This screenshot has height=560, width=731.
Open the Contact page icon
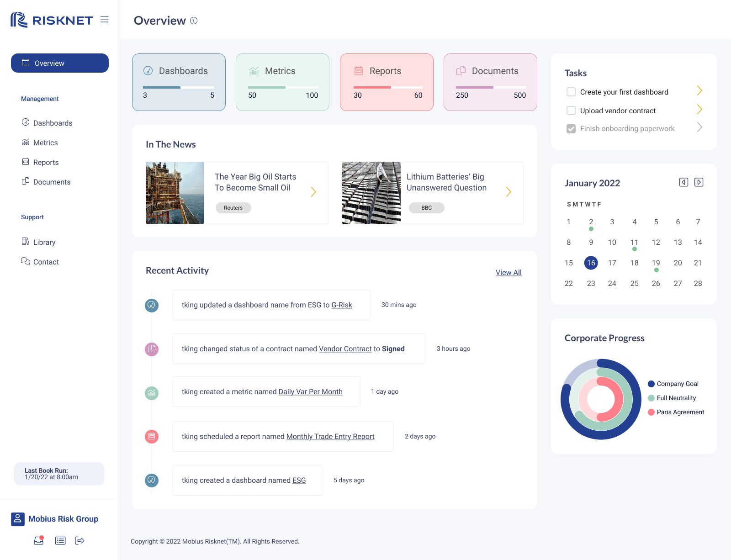[26, 261]
